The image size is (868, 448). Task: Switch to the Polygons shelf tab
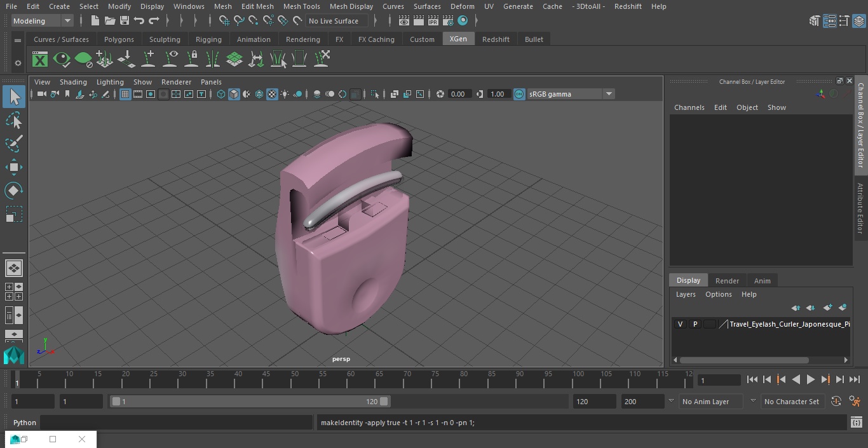click(119, 39)
